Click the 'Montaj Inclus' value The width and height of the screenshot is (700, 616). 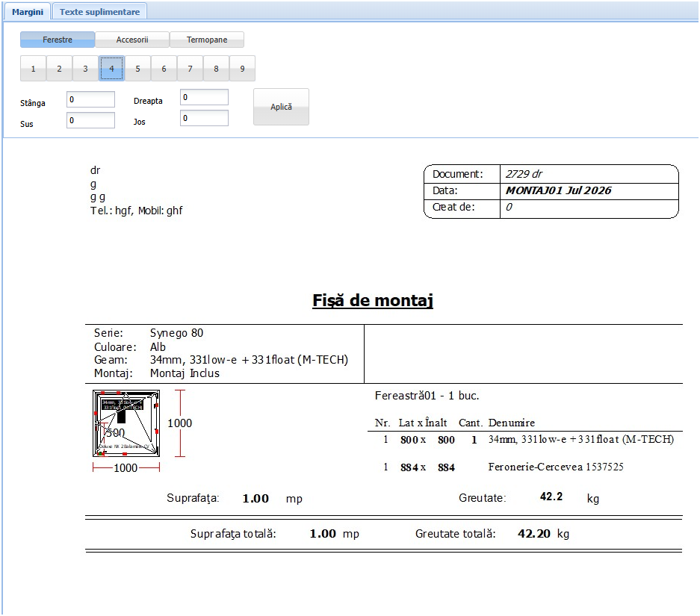185,373
